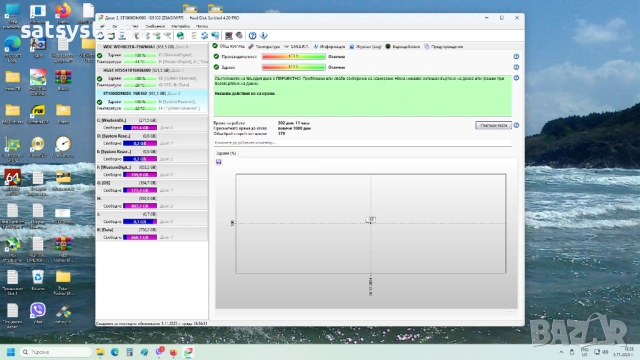Open Viber from the taskbar
640x360 pixels.
point(159,352)
